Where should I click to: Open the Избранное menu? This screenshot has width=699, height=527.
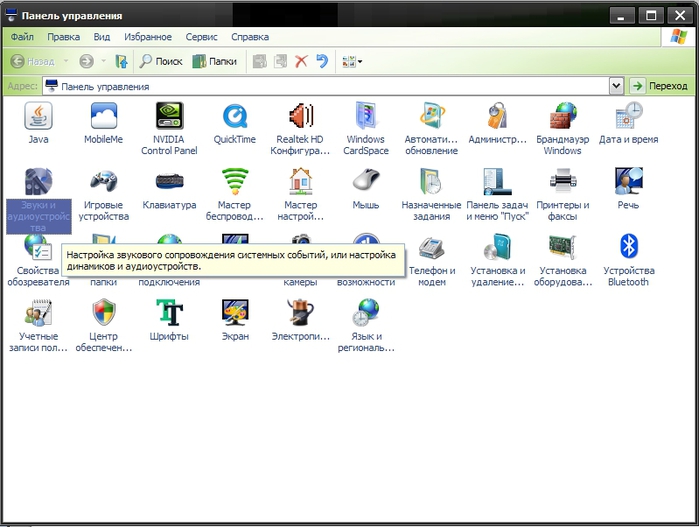tap(148, 37)
